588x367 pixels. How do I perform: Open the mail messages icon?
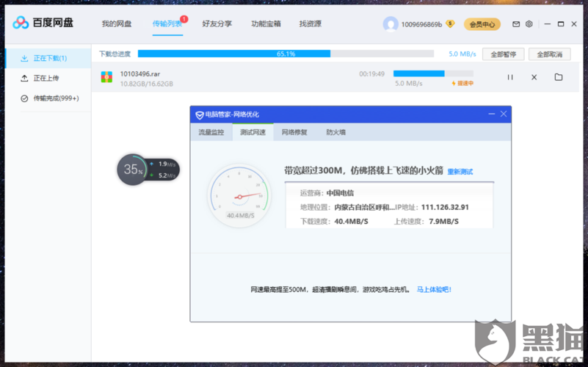[516, 24]
